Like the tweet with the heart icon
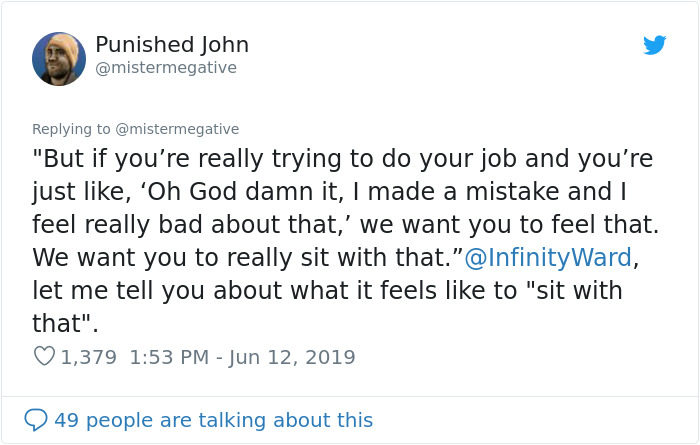The image size is (700, 445). tap(45, 356)
